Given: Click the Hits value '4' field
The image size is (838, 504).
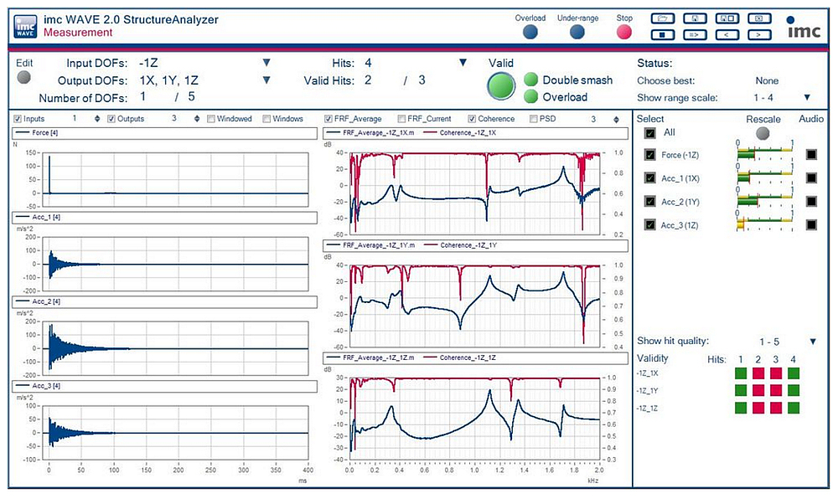Looking at the screenshot, I should click(x=368, y=63).
